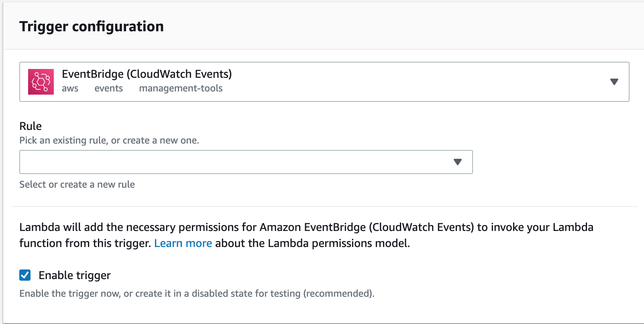This screenshot has height=324, width=644.
Task: Click the Rule dropdown arrow icon
Action: pyautogui.click(x=457, y=162)
